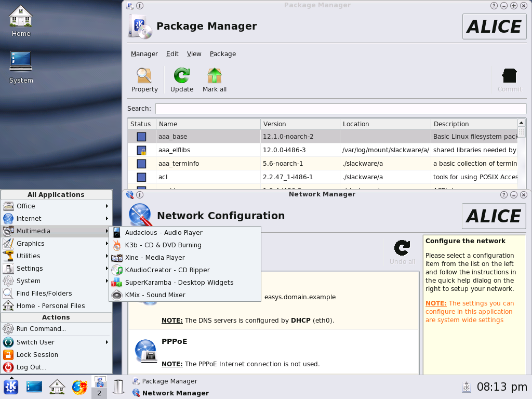Toggle status box for aaa_terminfo package

(x=141, y=164)
